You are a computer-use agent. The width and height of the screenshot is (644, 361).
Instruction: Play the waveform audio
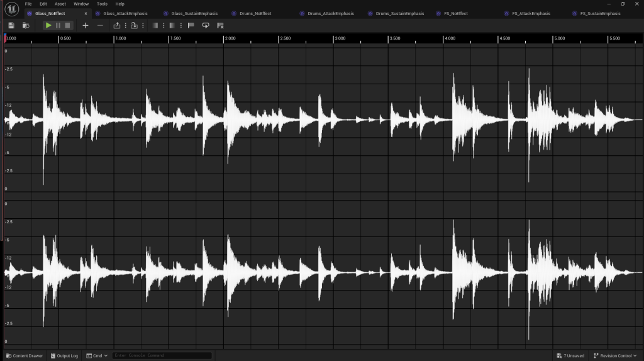[x=48, y=25]
